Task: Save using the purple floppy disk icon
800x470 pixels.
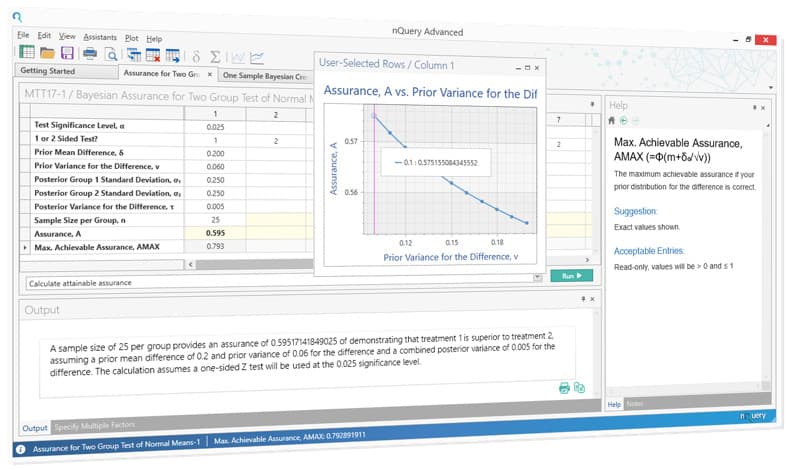Action: 67,53
